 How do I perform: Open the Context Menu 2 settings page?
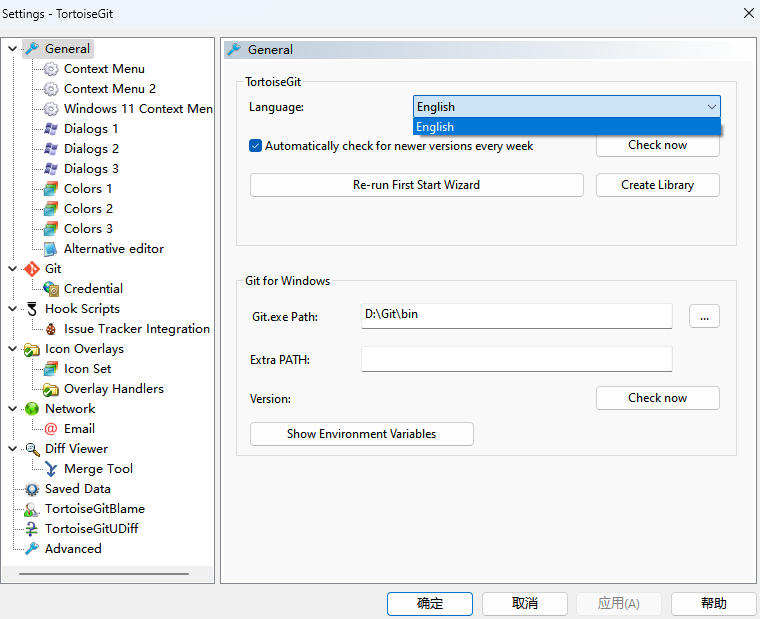point(110,89)
